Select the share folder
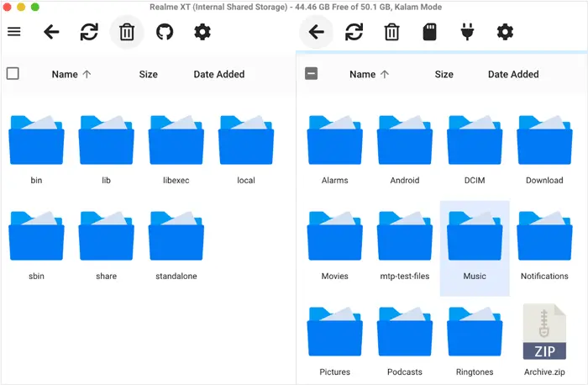 pos(106,245)
